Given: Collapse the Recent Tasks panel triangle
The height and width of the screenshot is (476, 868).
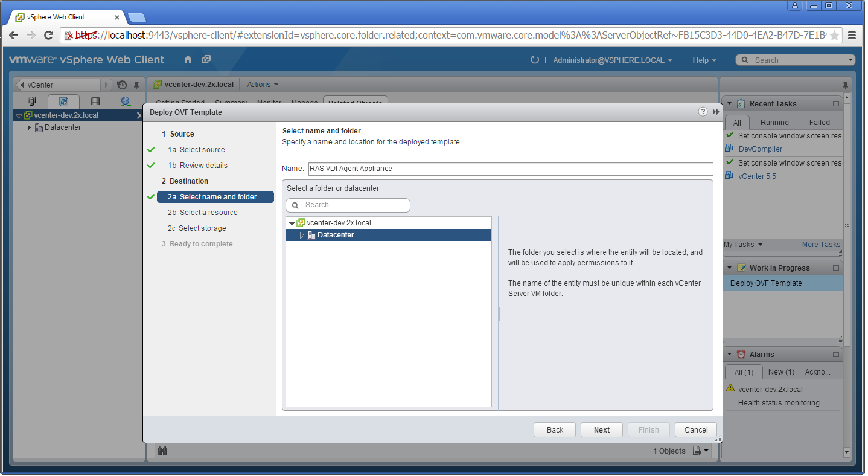Looking at the screenshot, I should (729, 104).
